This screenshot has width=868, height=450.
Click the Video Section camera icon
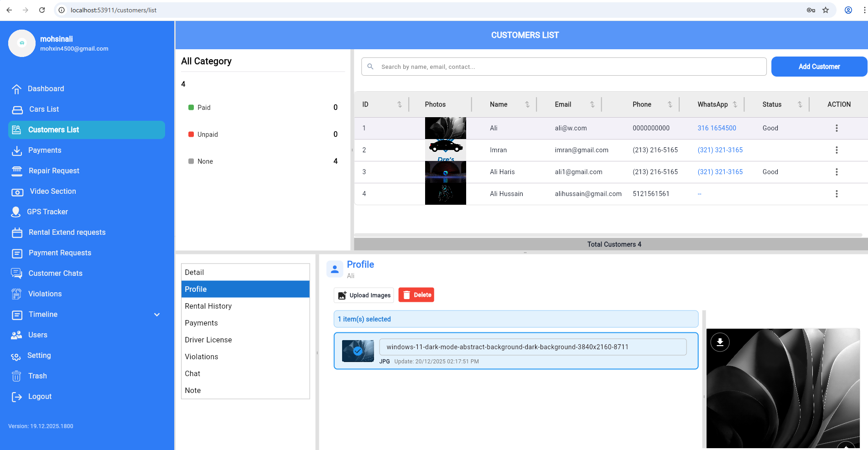coord(17,192)
